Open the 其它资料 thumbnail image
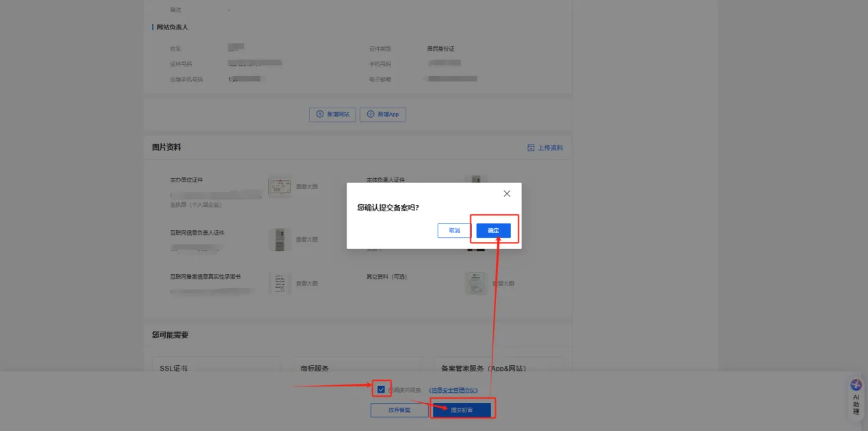The width and height of the screenshot is (868, 431). click(475, 283)
